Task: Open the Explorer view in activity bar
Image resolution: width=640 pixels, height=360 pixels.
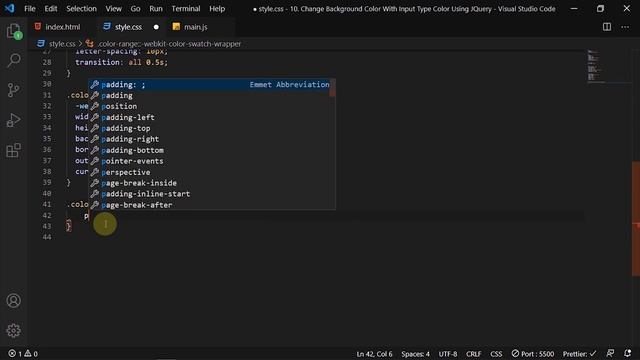Action: coord(13,31)
